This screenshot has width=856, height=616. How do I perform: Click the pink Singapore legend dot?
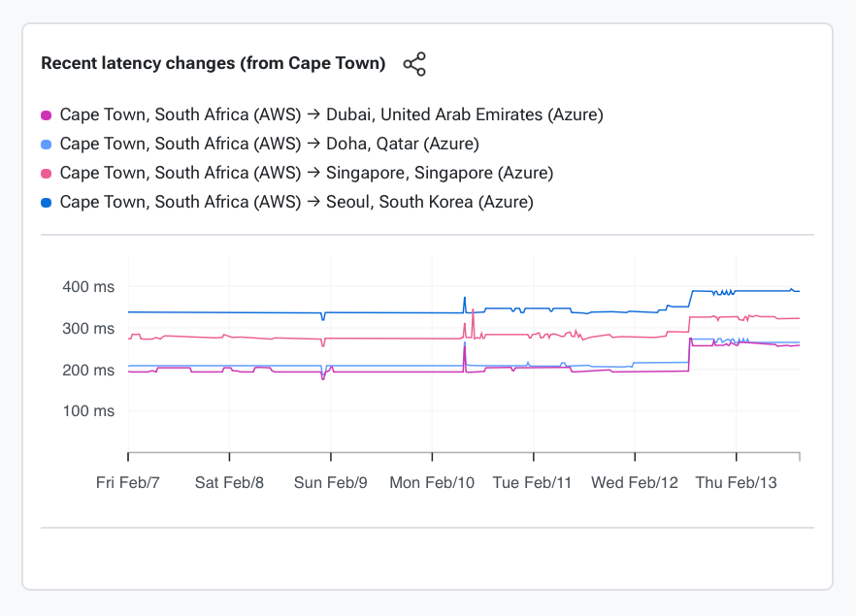tap(46, 174)
